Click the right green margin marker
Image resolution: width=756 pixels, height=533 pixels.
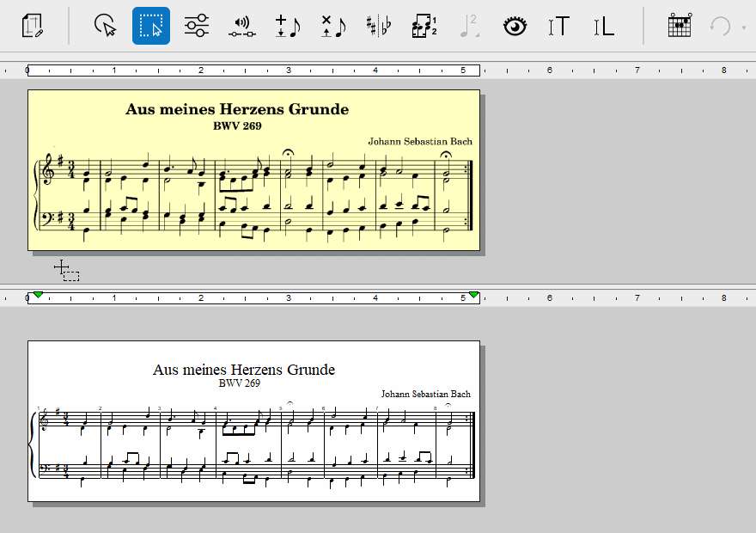473,296
